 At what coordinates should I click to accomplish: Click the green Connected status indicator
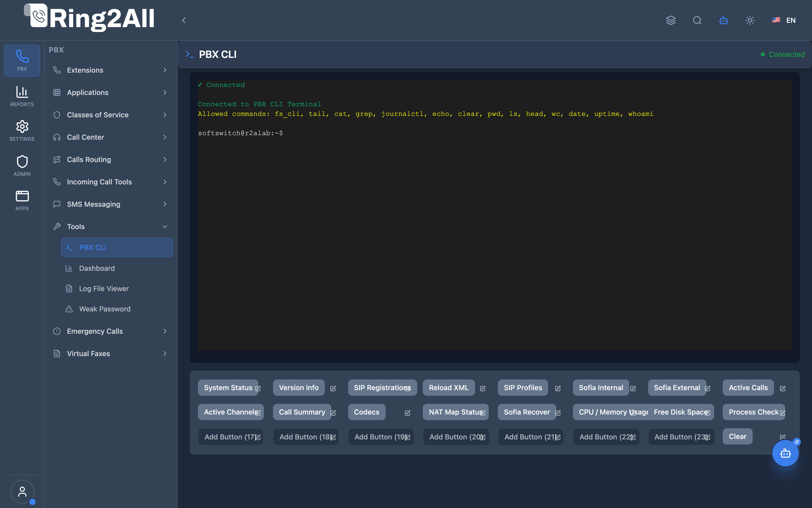click(x=783, y=54)
